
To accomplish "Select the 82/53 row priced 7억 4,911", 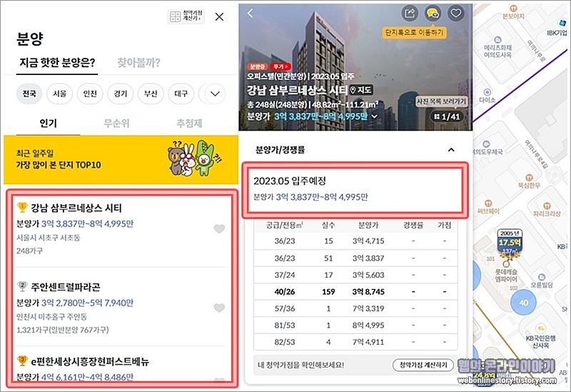I will (x=355, y=342).
